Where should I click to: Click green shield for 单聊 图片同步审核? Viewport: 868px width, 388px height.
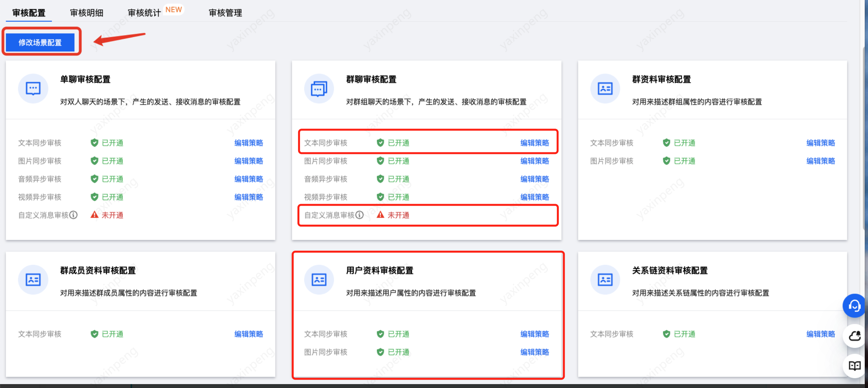click(x=94, y=161)
